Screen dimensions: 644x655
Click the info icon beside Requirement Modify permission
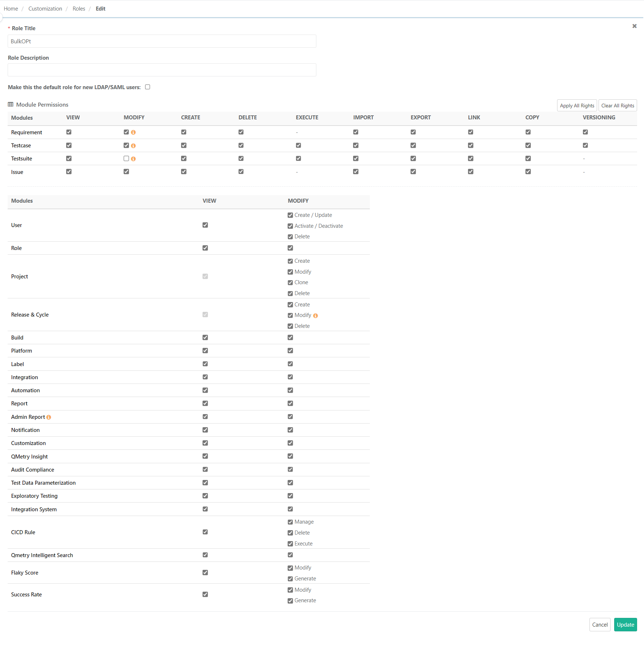click(133, 132)
